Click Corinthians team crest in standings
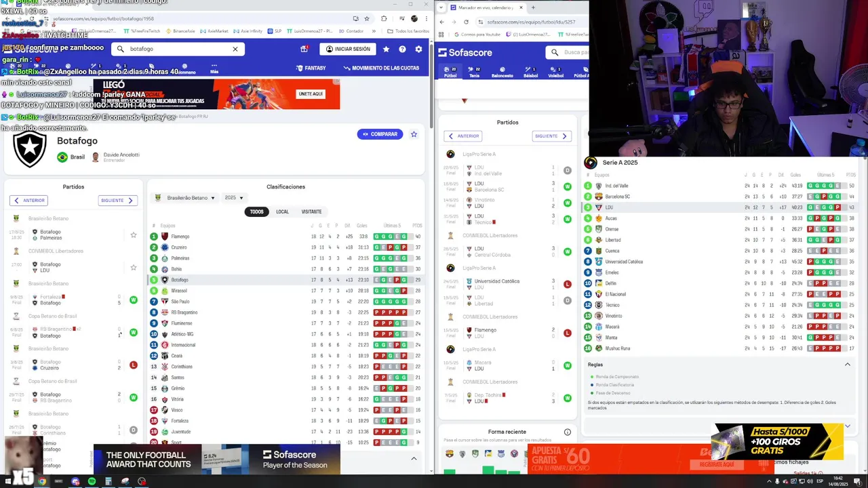Screen dimensions: 868x488 (165, 367)
